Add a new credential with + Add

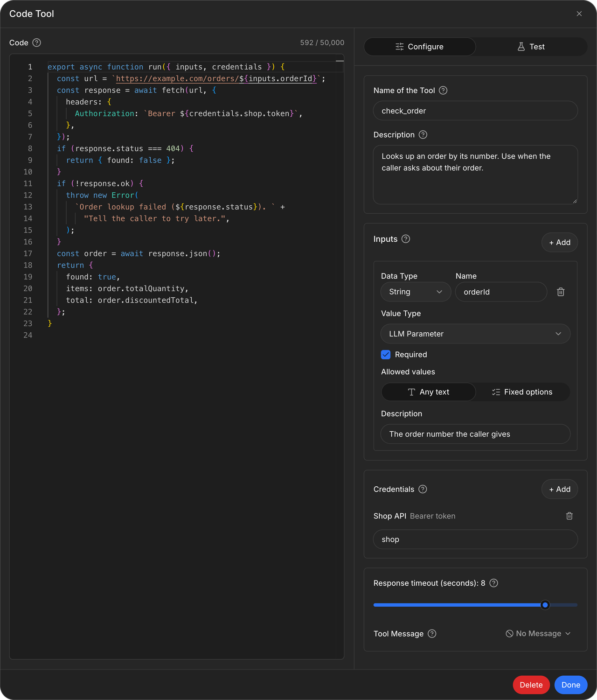tap(560, 489)
